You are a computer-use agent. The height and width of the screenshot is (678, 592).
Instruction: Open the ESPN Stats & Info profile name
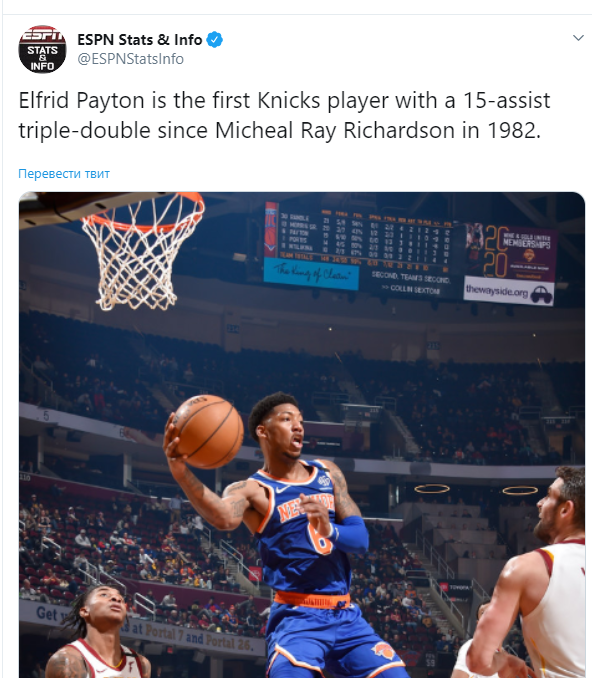[139, 40]
